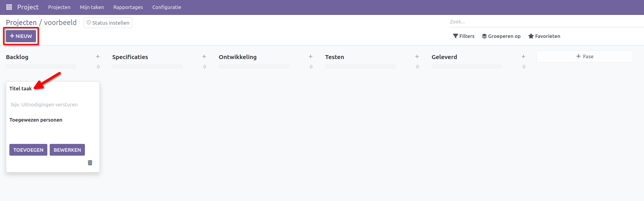The image size is (644, 201).
Task: Click plus icon in Testen column
Action: coord(417,57)
